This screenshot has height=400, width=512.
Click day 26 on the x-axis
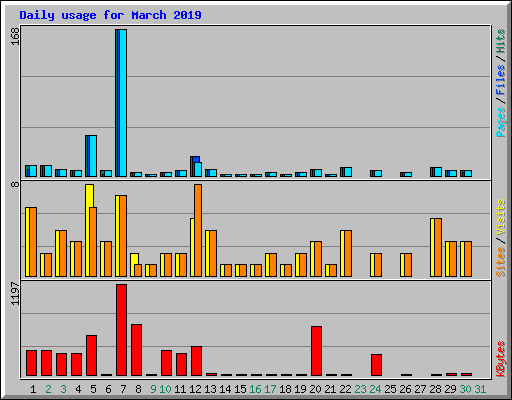click(x=405, y=389)
